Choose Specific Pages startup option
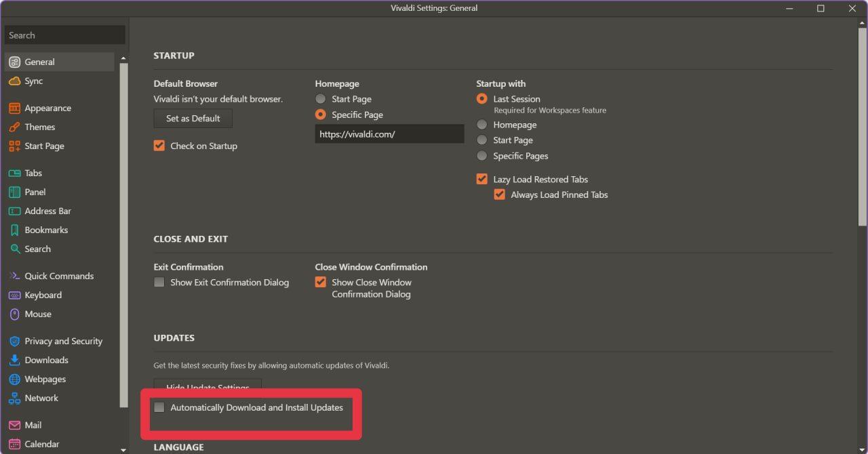The width and height of the screenshot is (868, 454). (481, 156)
